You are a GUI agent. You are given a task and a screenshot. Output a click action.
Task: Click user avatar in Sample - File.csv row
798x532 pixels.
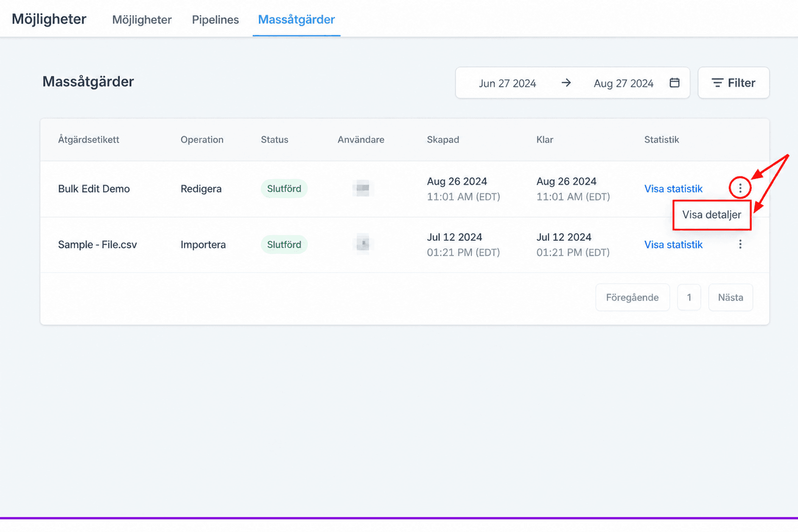[363, 244]
